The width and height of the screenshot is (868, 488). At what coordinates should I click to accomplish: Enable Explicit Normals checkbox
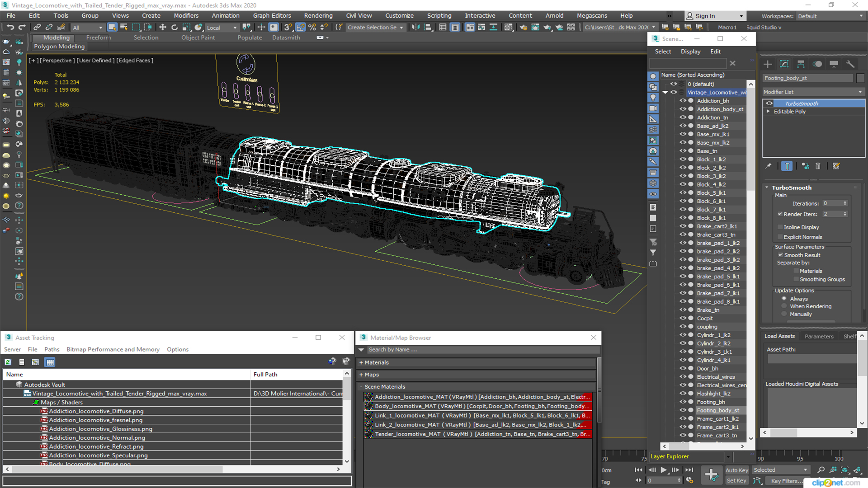pyautogui.click(x=780, y=237)
